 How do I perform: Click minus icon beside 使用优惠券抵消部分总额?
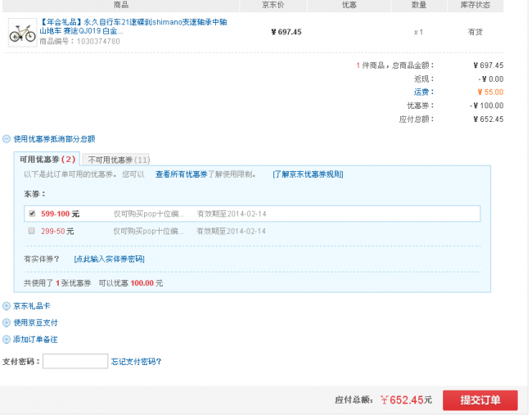tap(7, 139)
